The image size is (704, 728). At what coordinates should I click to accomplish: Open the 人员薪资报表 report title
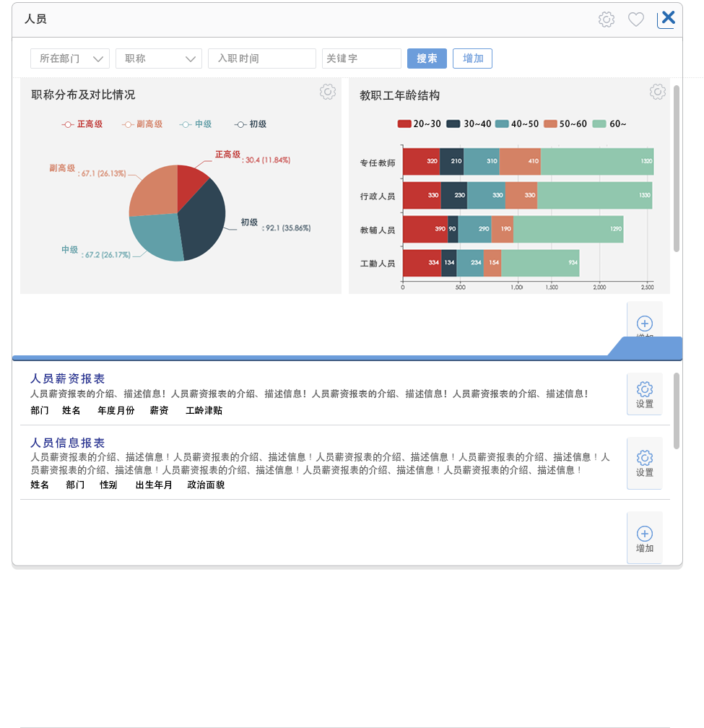pyautogui.click(x=67, y=378)
